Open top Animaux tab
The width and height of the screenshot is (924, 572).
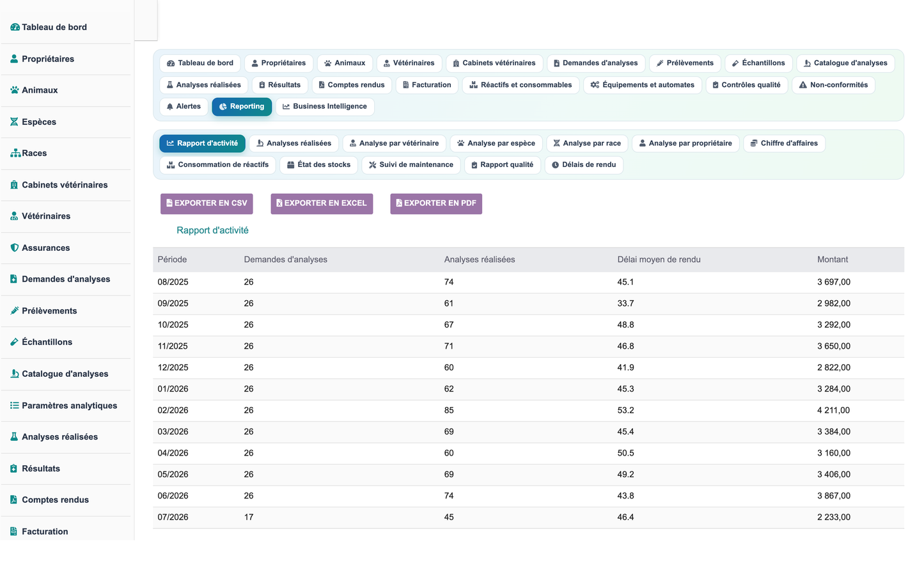click(x=345, y=63)
